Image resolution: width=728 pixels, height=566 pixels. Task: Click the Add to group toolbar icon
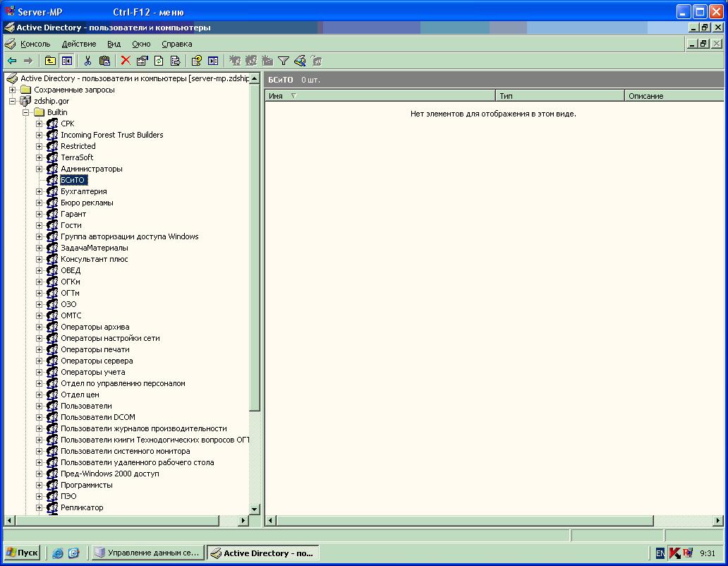click(317, 61)
